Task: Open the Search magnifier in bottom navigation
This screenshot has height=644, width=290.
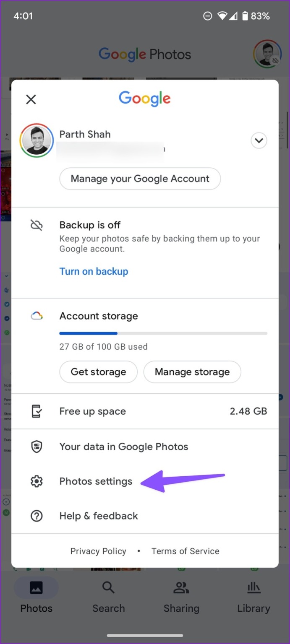Action: click(x=108, y=587)
